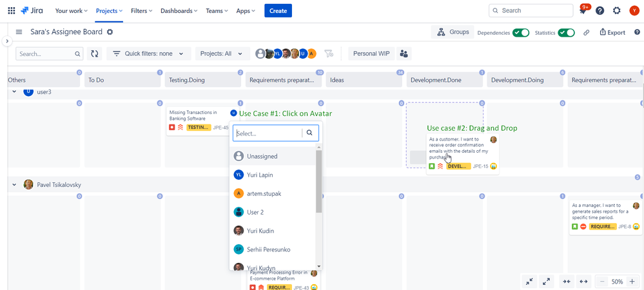Open the Payment Processing Error card JPE-43
The image size is (644, 290).
(284, 280)
